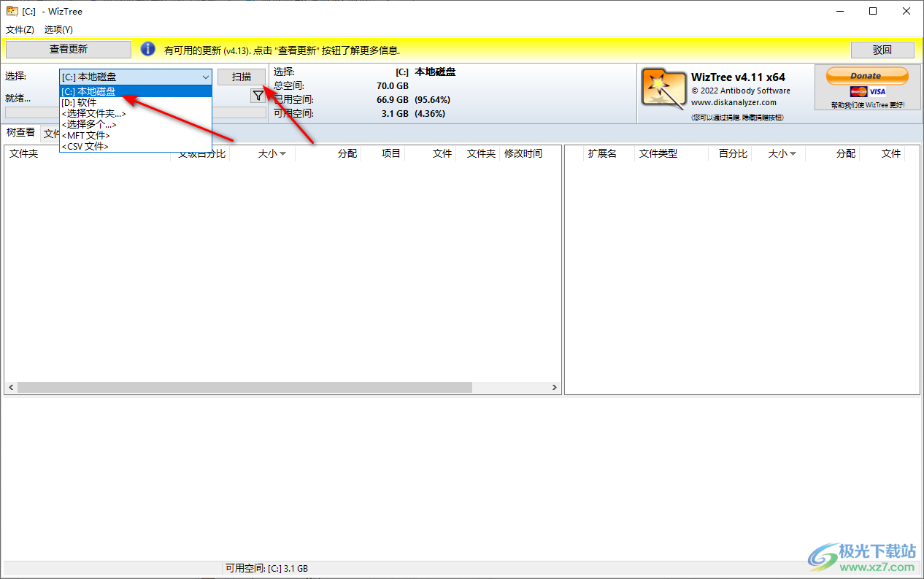Click status bar text 可用空间: [C:] 3.1 GB
The width and height of the screenshot is (924, 579).
click(x=266, y=568)
